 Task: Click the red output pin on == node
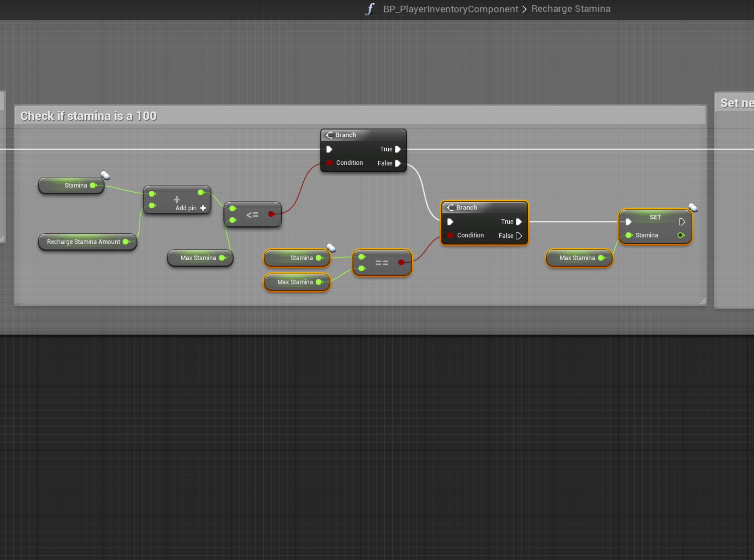tap(401, 262)
